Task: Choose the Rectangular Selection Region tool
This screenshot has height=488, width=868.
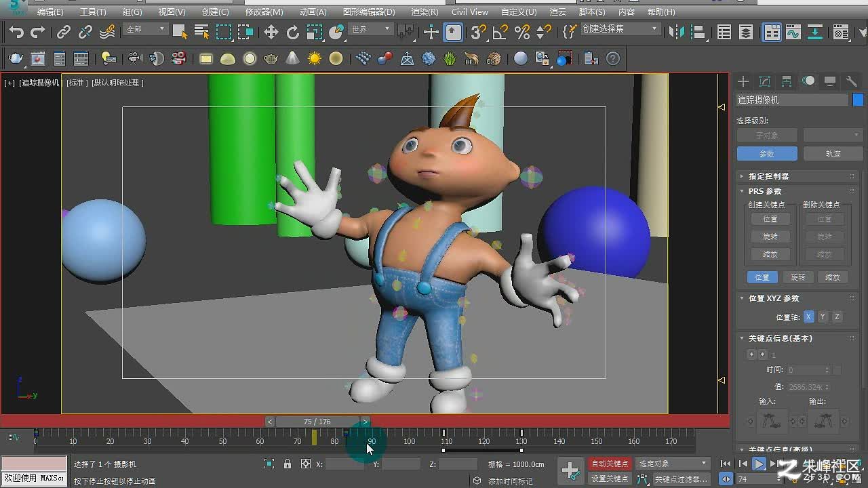Action: 223,32
